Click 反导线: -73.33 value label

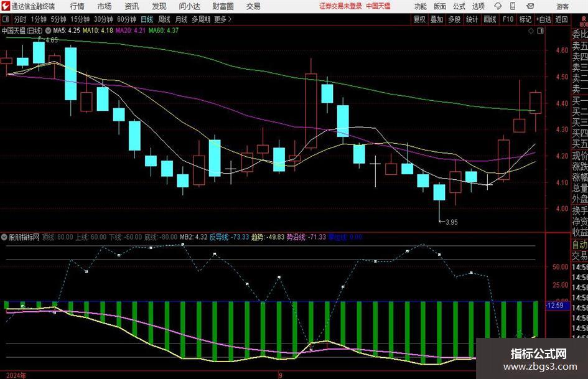coord(229,237)
